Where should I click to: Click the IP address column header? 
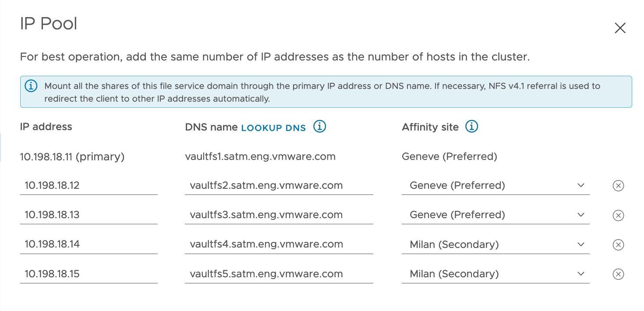tap(46, 127)
